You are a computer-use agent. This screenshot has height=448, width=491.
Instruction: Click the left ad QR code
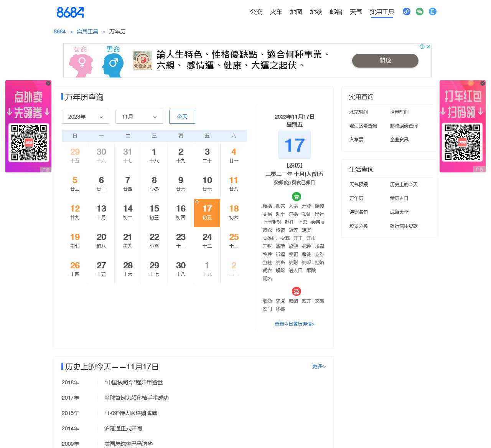point(29,142)
